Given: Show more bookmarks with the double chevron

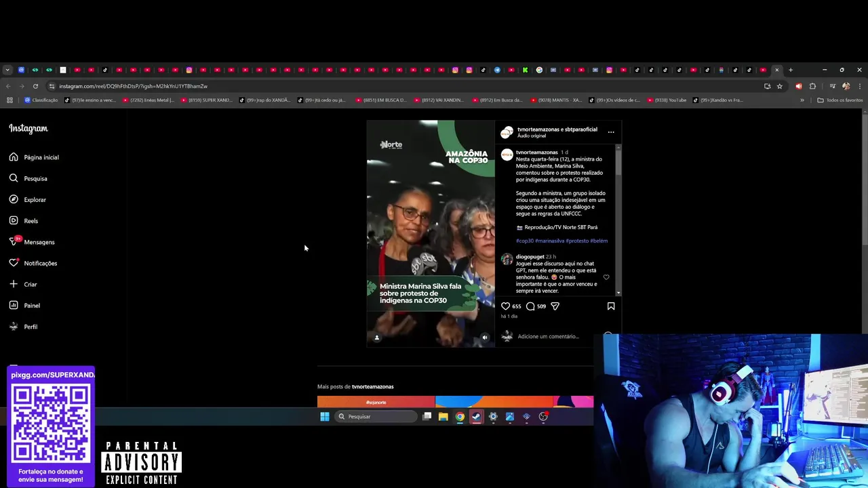Looking at the screenshot, I should tap(802, 100).
